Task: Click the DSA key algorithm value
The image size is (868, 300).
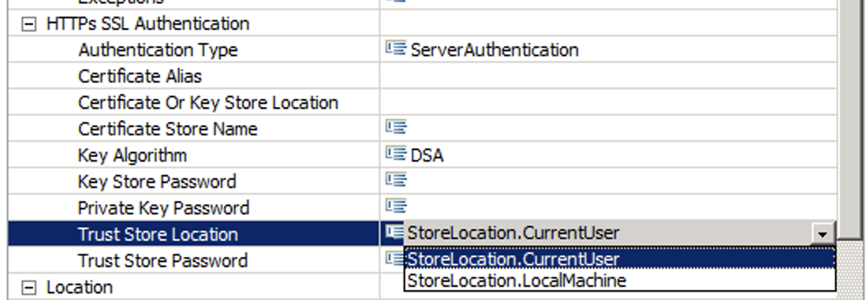Action: coord(427,156)
